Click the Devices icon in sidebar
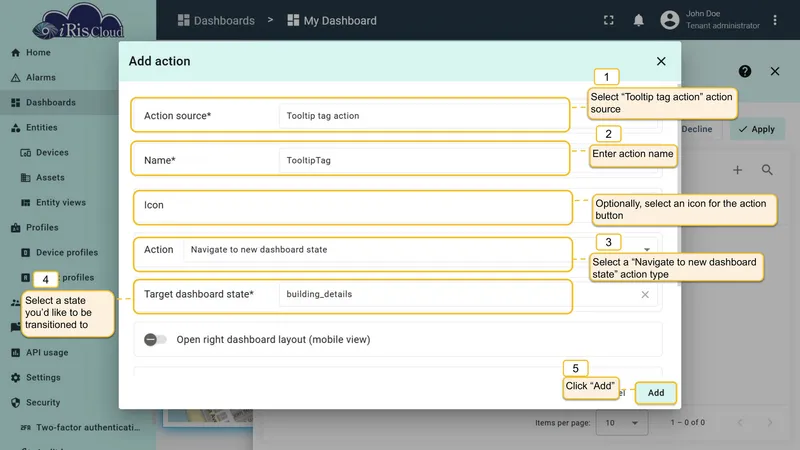Viewport: 800px width, 450px height. click(x=26, y=153)
